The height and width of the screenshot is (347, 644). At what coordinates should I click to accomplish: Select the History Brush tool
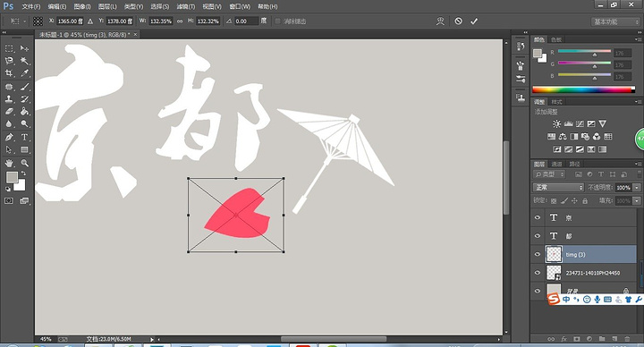click(25, 99)
